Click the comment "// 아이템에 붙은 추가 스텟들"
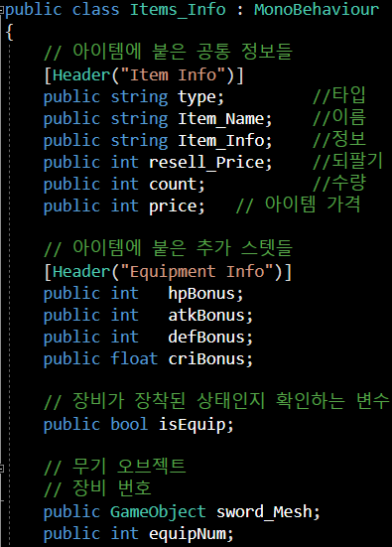 click(x=168, y=248)
